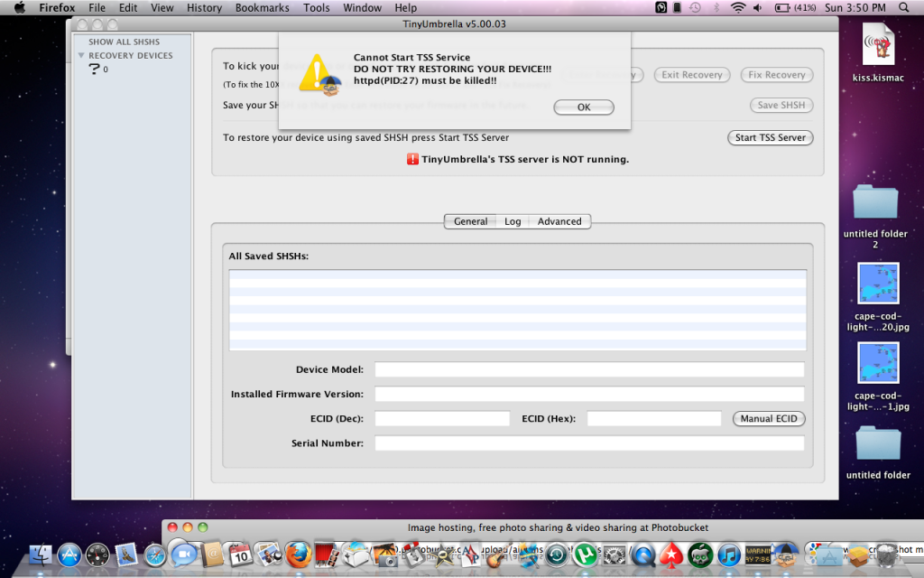Click the ECID (Dec) field
This screenshot has width=924, height=578.
(x=442, y=419)
